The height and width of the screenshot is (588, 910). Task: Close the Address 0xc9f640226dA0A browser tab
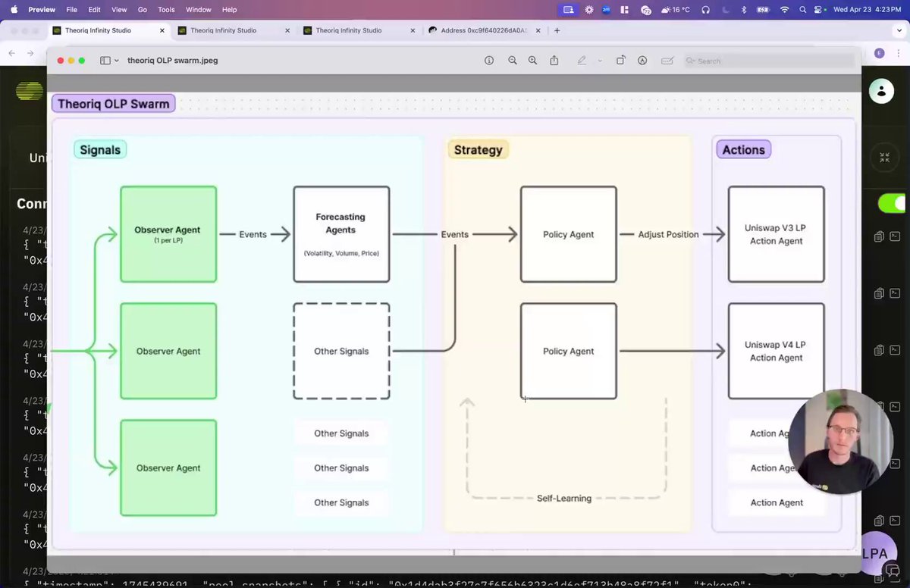click(539, 30)
